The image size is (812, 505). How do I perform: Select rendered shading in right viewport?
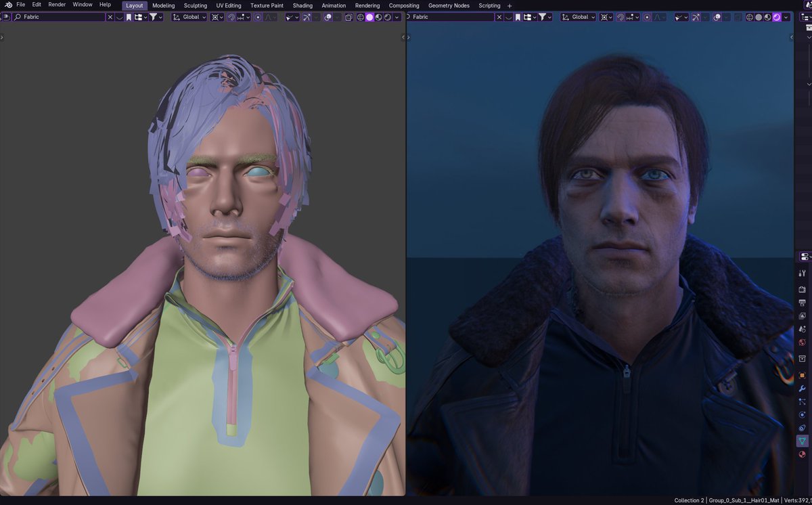coord(777,17)
